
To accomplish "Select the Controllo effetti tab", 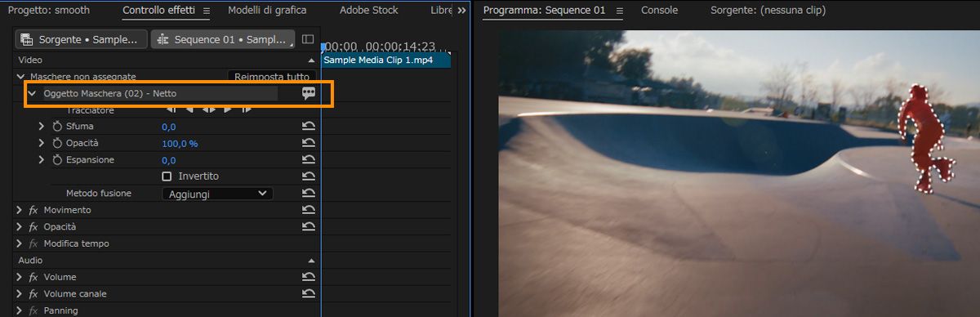I will (x=159, y=11).
